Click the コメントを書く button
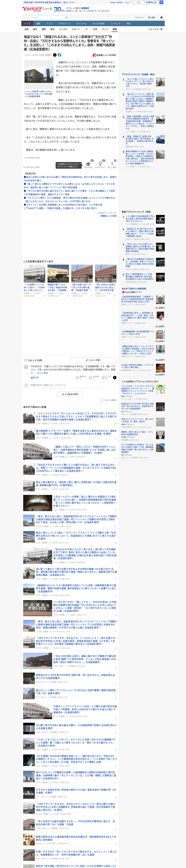 coord(93,360)
